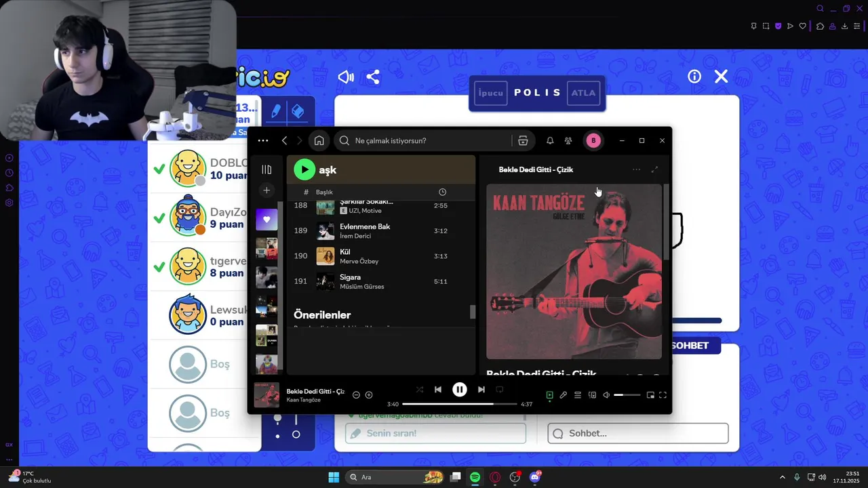Open artist link Müslüm Gürses

click(361, 287)
